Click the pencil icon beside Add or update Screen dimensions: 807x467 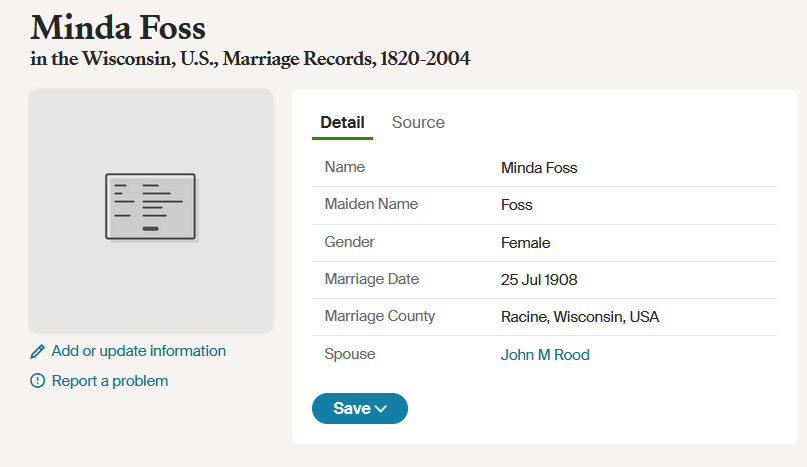coord(38,352)
